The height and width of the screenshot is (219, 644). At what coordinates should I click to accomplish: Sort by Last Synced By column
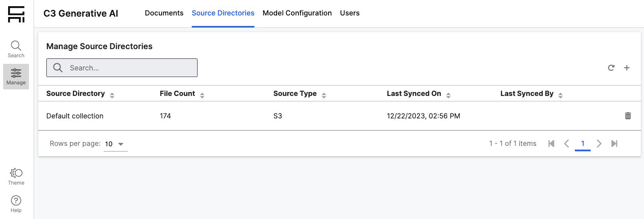point(561,95)
